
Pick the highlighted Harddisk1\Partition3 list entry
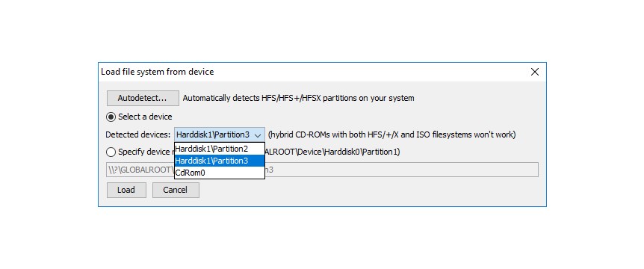(220, 161)
